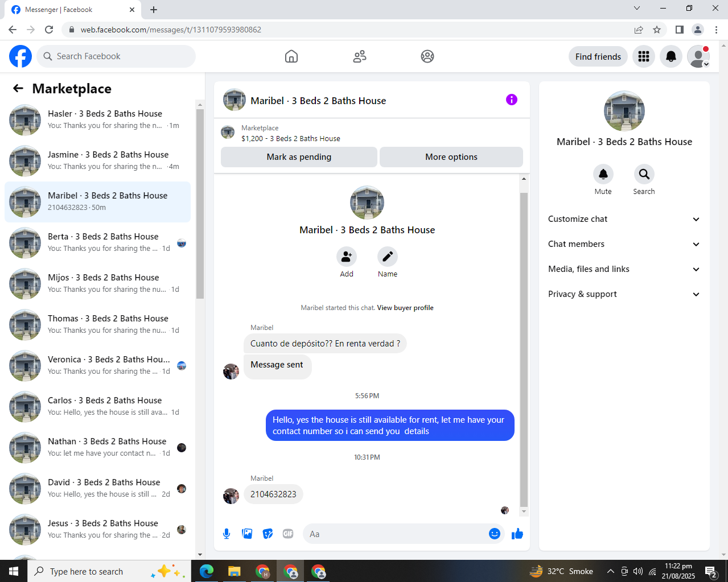
Task: Expand Media, files and links section
Action: [x=624, y=269]
